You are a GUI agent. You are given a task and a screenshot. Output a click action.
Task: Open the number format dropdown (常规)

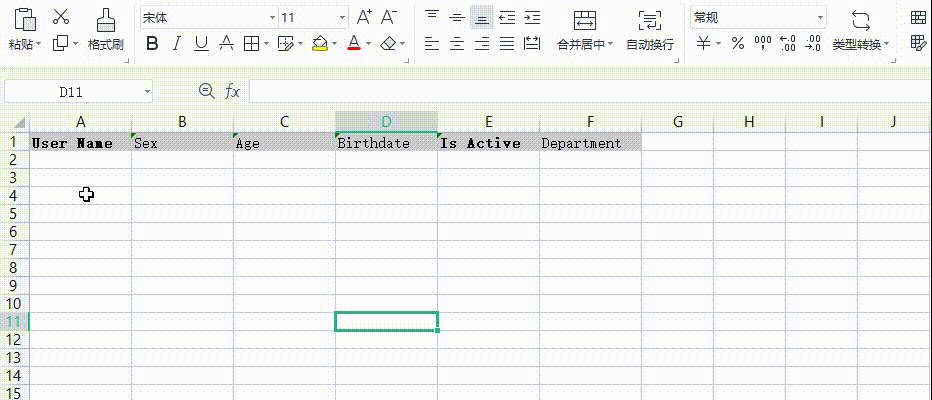pyautogui.click(x=820, y=17)
